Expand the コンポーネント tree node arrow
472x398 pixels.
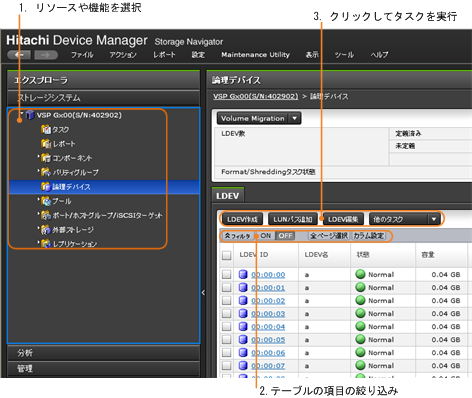point(39,156)
